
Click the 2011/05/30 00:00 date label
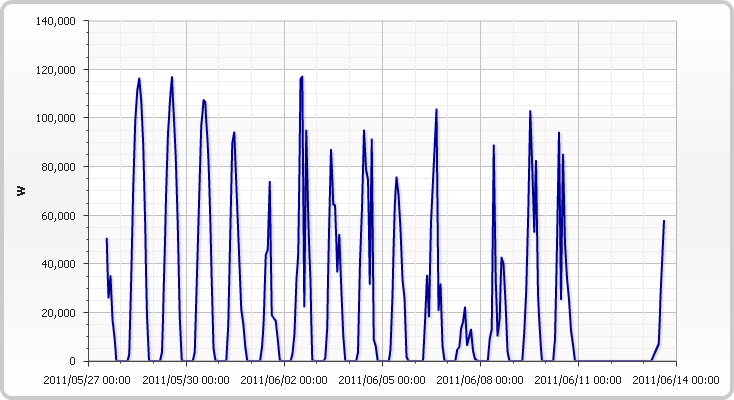(186, 380)
